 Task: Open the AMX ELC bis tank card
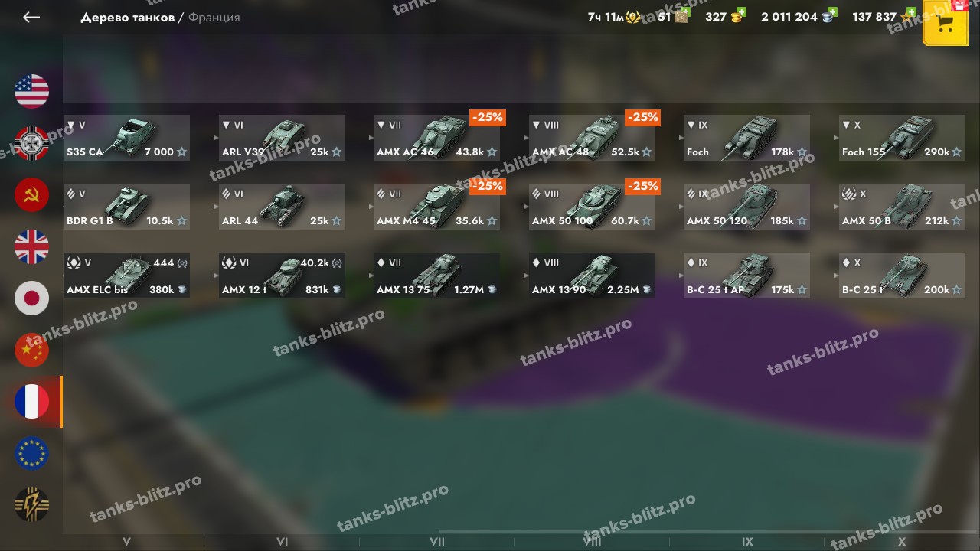tap(126, 275)
